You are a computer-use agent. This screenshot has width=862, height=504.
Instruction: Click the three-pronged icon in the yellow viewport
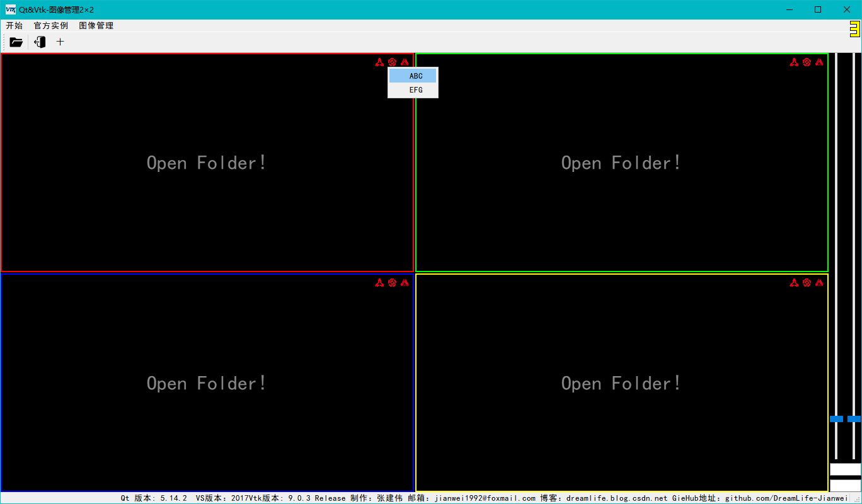(794, 282)
